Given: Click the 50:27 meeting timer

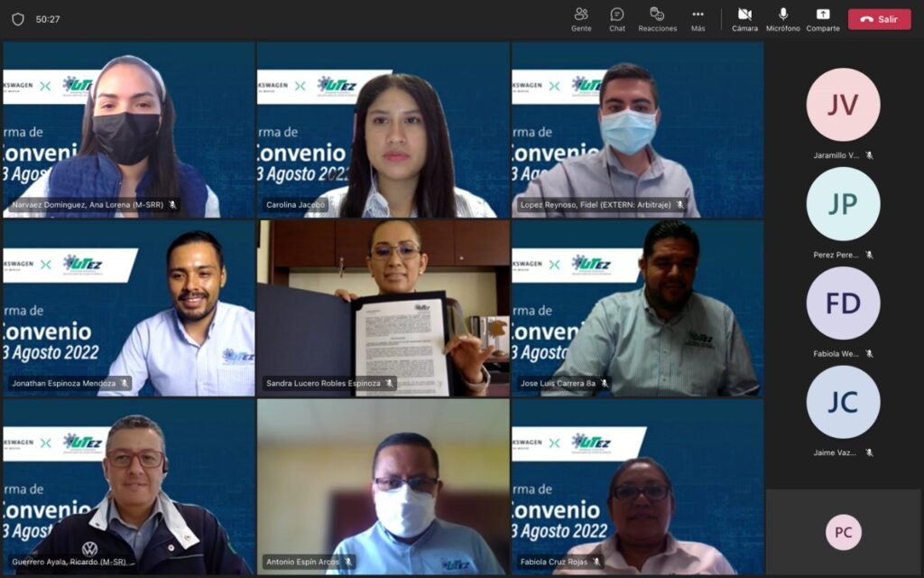Looking at the screenshot, I should (x=48, y=19).
